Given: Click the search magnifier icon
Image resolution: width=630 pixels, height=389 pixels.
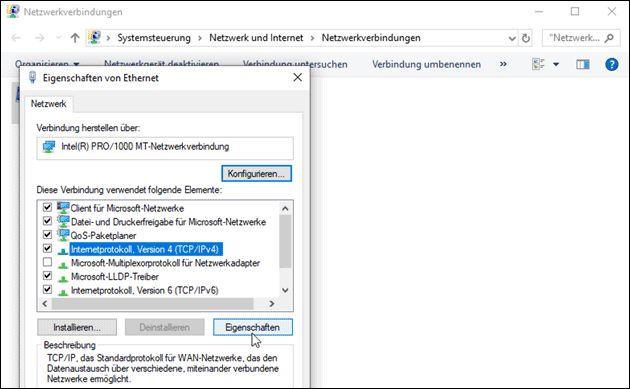Looking at the screenshot, I should pos(609,38).
